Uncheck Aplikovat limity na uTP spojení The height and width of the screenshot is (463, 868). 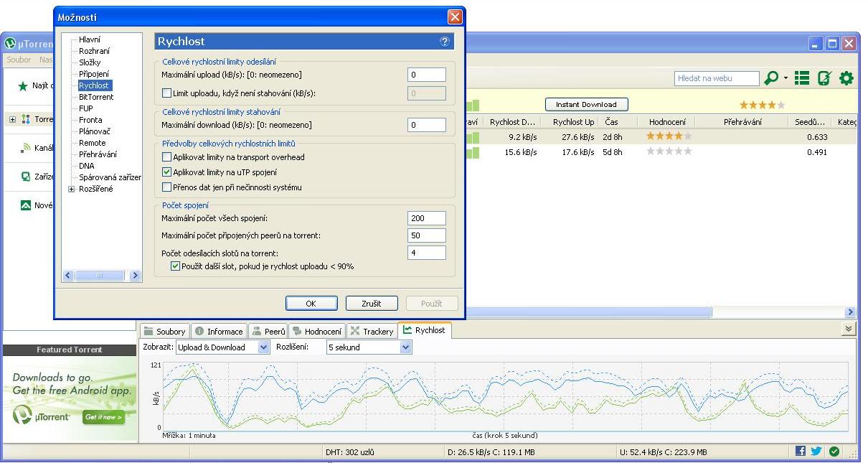[167, 172]
